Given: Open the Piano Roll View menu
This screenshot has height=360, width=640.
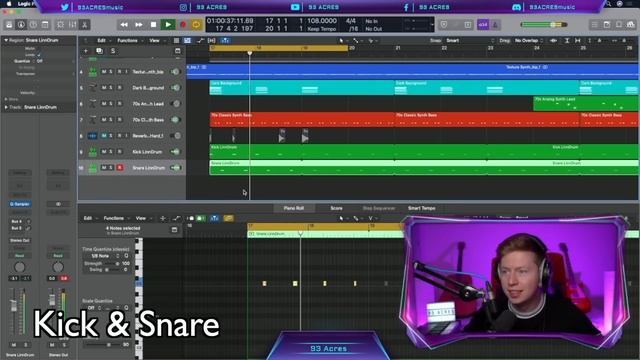Looking at the screenshot, I should 142,218.
